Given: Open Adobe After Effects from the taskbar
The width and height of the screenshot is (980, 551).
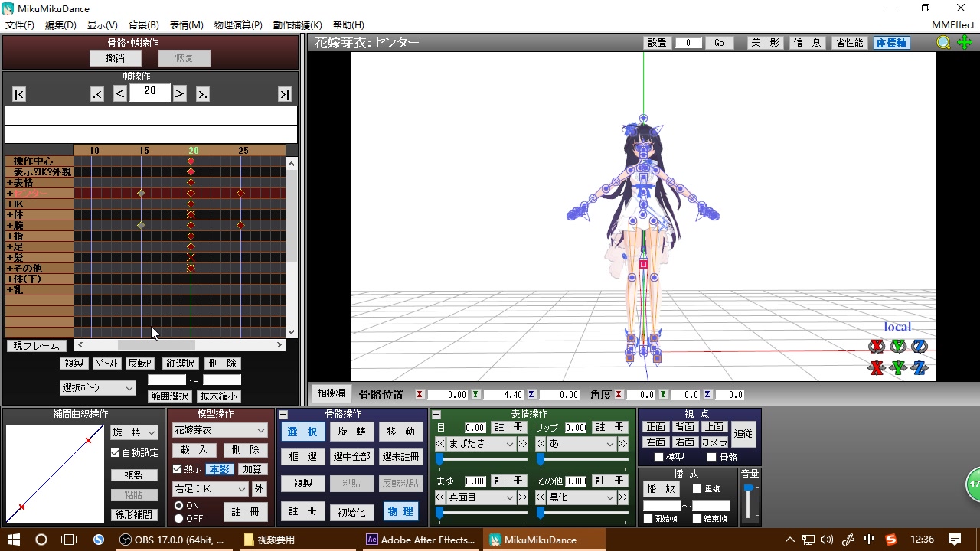Looking at the screenshot, I should 420,540.
